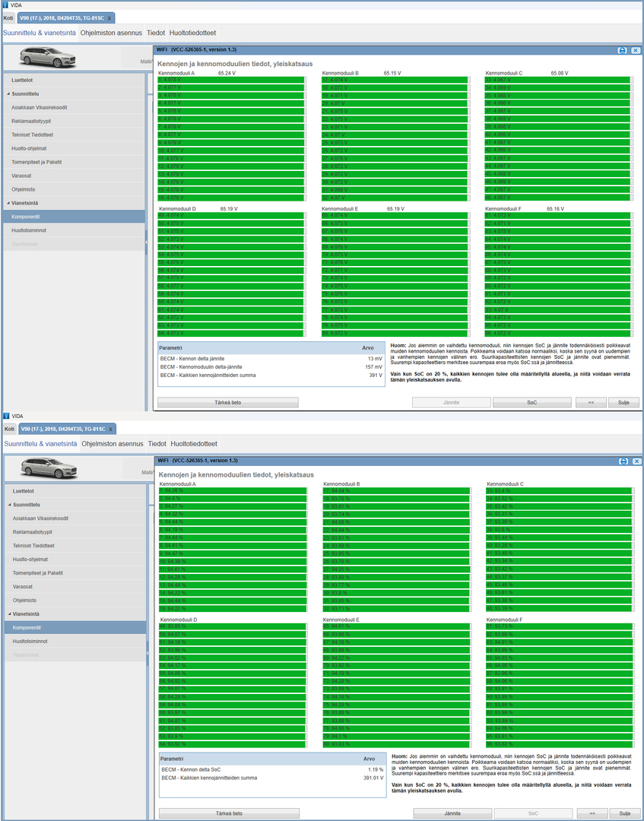The width and height of the screenshot is (644, 821).
Task: Click Arvo column header in SoC dialog
Action: click(x=369, y=759)
